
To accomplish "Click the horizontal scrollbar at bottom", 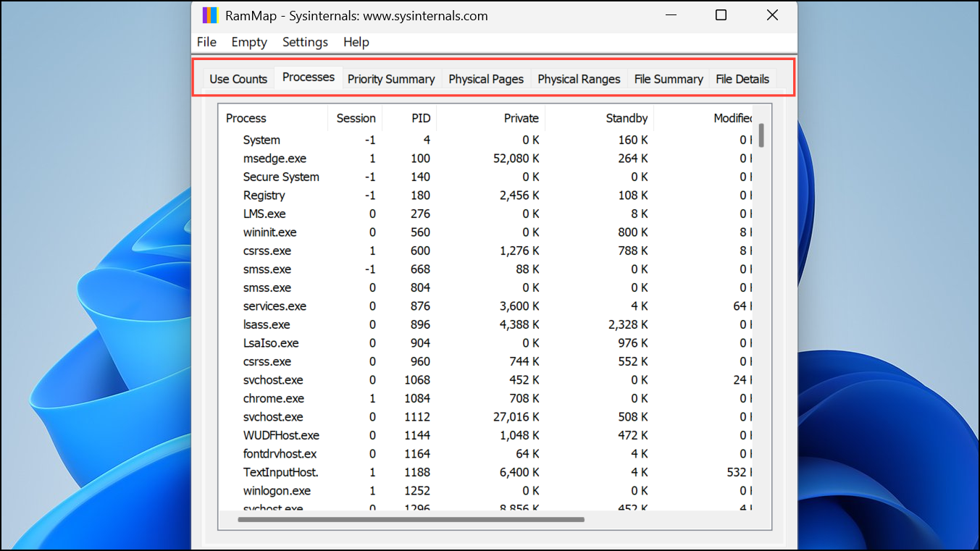I will 411,519.
